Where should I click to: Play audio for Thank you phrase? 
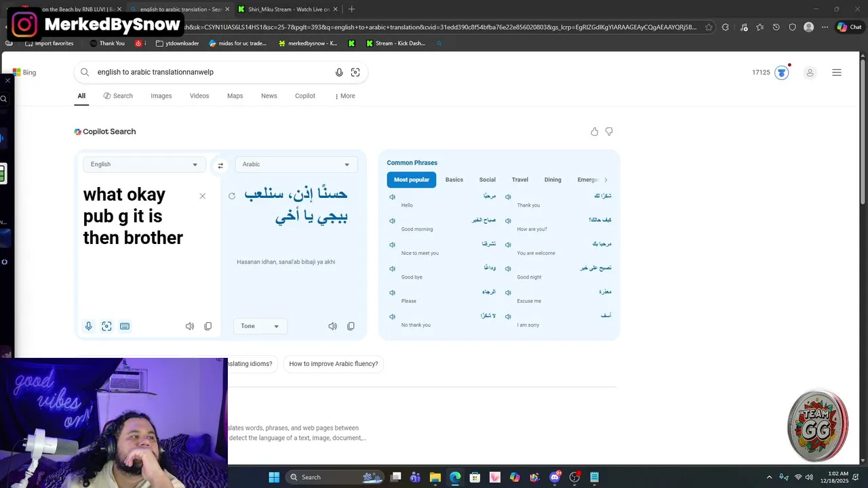pos(508,197)
